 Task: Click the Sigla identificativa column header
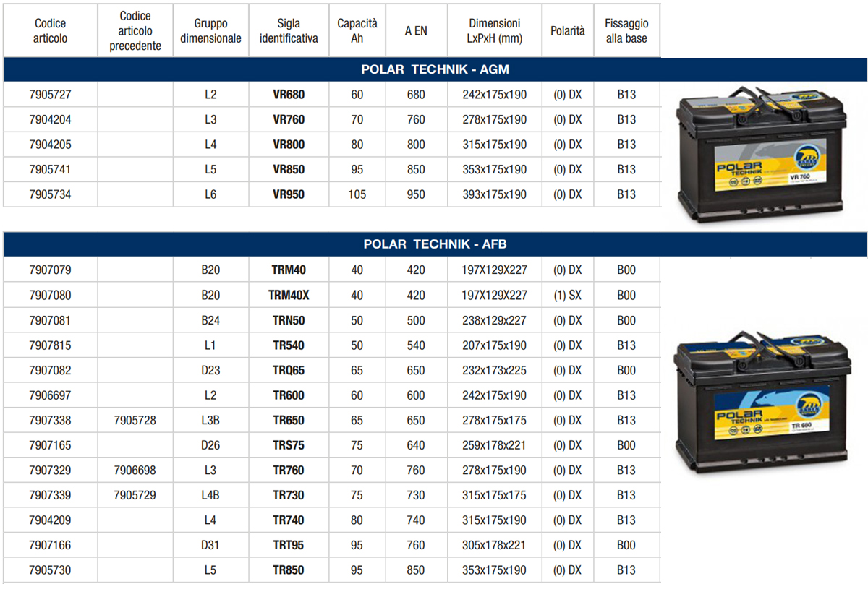(x=289, y=31)
